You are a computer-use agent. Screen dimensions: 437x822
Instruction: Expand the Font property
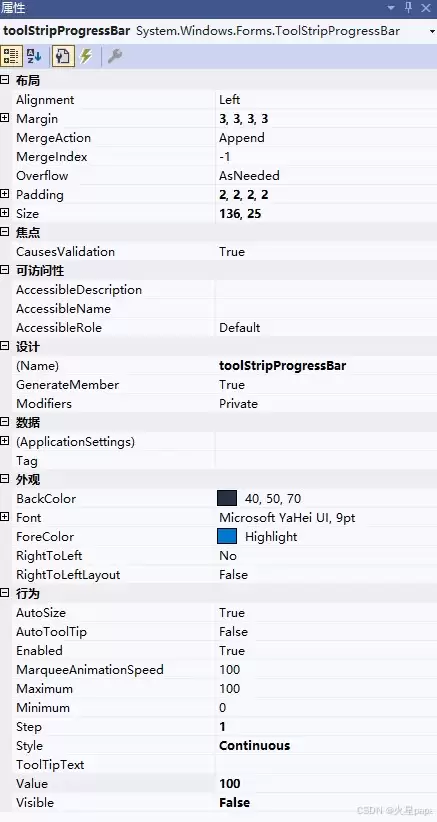pyautogui.click(x=5, y=517)
